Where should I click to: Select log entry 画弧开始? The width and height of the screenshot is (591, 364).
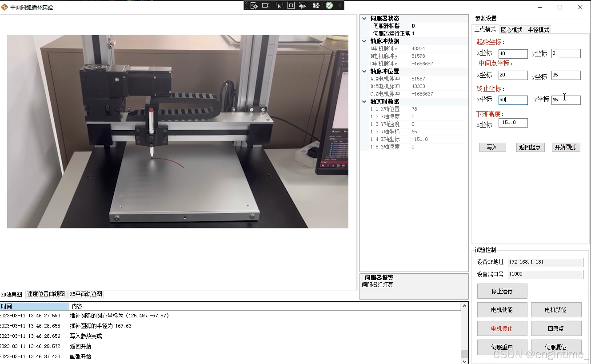click(230, 356)
